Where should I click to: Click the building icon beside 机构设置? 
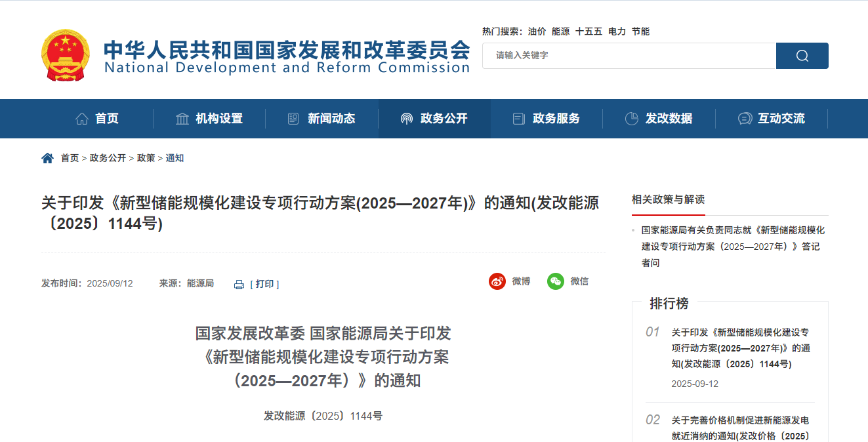click(182, 119)
